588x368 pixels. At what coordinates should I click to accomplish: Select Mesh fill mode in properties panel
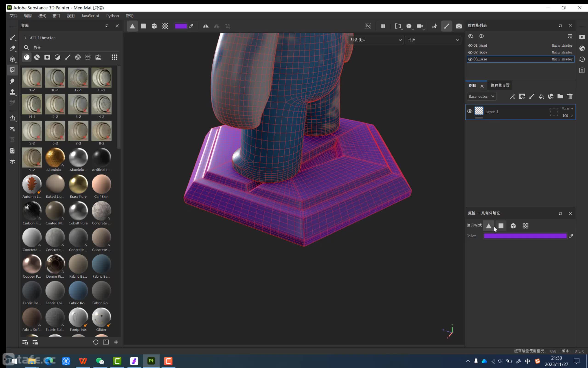513,226
